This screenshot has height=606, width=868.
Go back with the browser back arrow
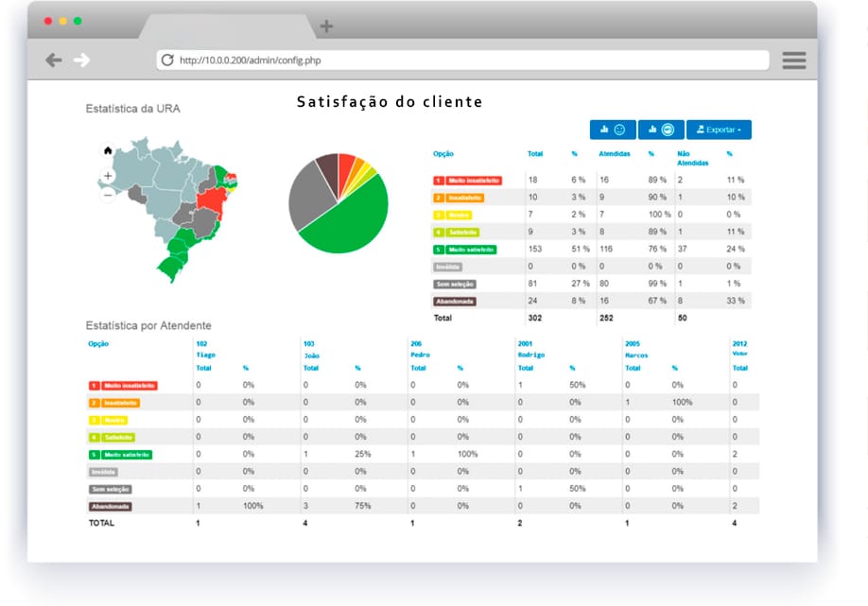[x=54, y=60]
